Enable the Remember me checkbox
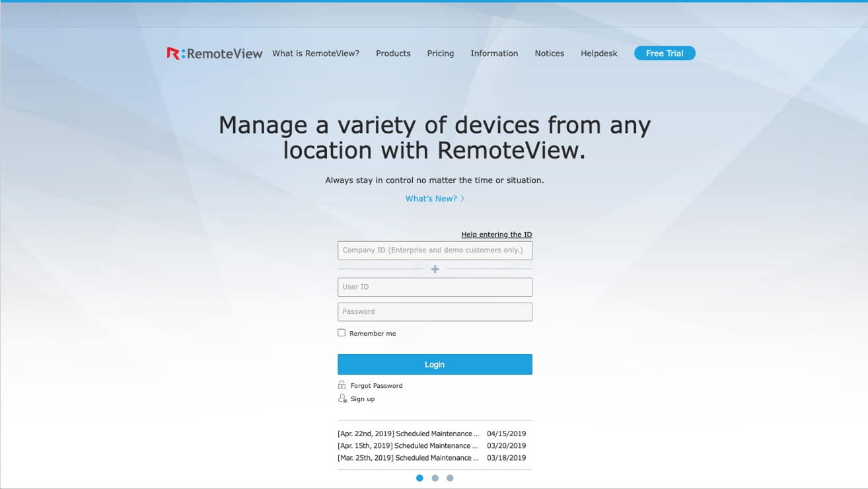This screenshot has height=489, width=868. pyautogui.click(x=342, y=333)
